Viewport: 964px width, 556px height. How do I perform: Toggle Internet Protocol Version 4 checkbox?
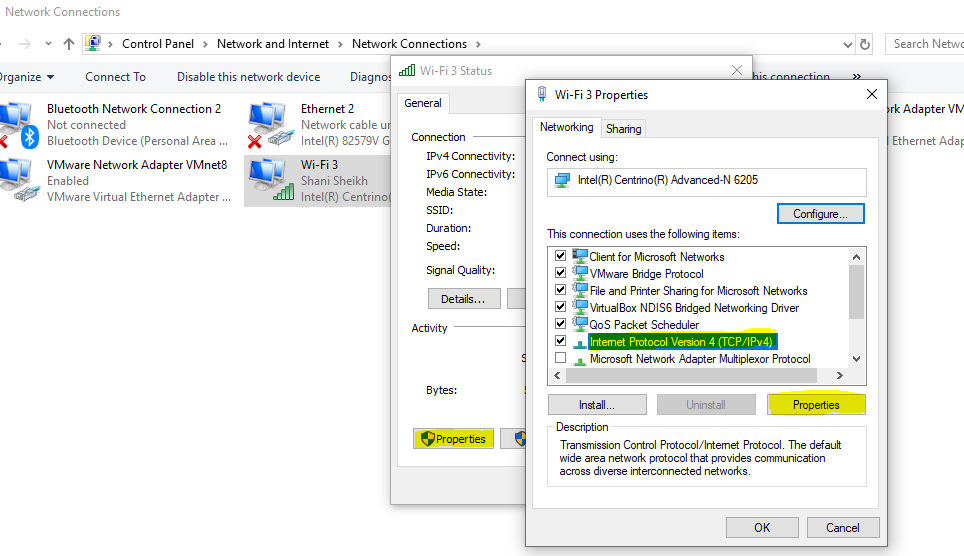click(x=560, y=340)
